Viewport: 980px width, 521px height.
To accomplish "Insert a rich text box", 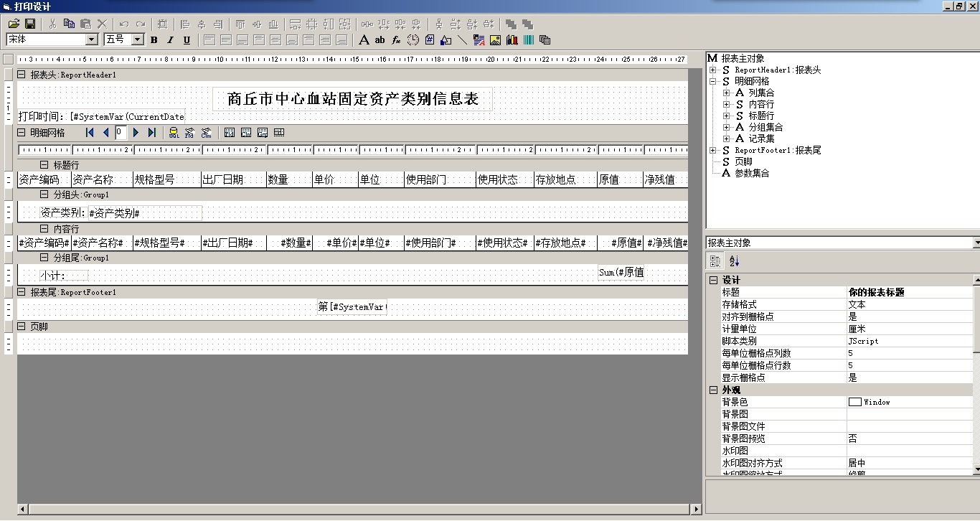I will pyautogui.click(x=479, y=40).
